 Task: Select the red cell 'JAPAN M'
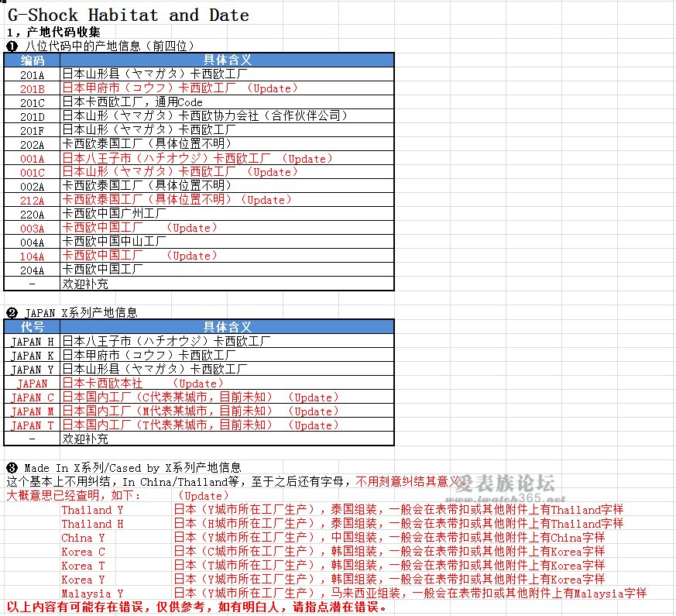point(32,411)
